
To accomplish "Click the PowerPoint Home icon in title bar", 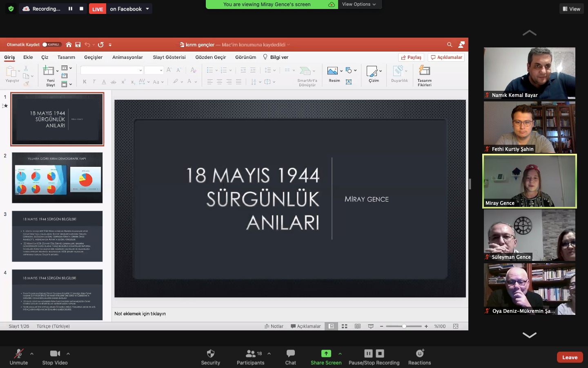I will [69, 45].
